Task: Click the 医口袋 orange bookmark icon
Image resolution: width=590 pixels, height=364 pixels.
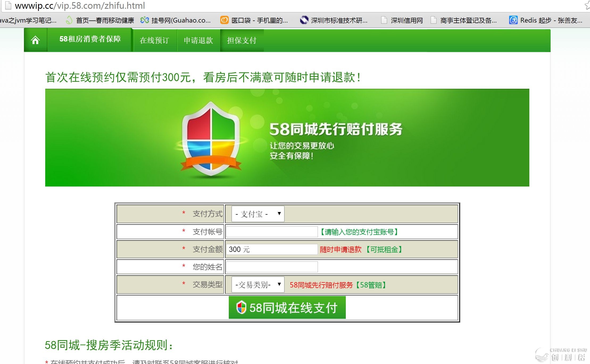Action: [224, 20]
